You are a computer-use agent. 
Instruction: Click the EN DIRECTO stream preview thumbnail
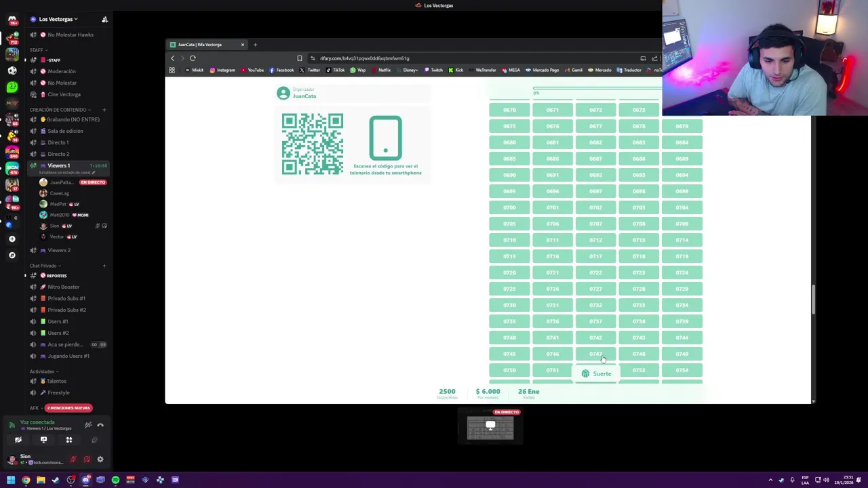coord(490,427)
